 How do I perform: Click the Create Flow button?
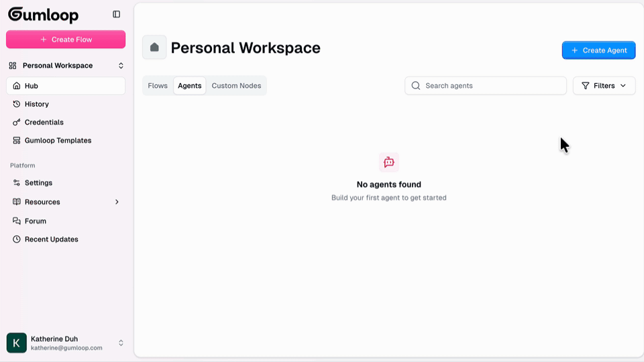coord(66,40)
